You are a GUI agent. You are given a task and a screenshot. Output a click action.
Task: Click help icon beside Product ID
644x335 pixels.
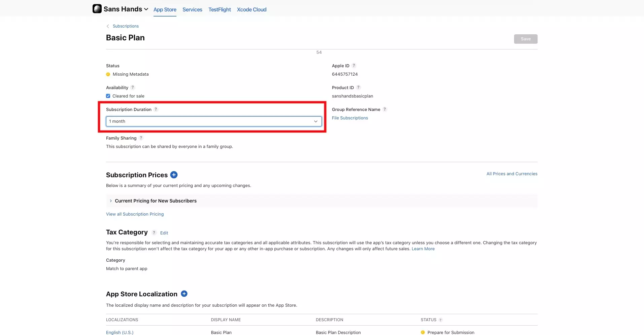(x=358, y=87)
